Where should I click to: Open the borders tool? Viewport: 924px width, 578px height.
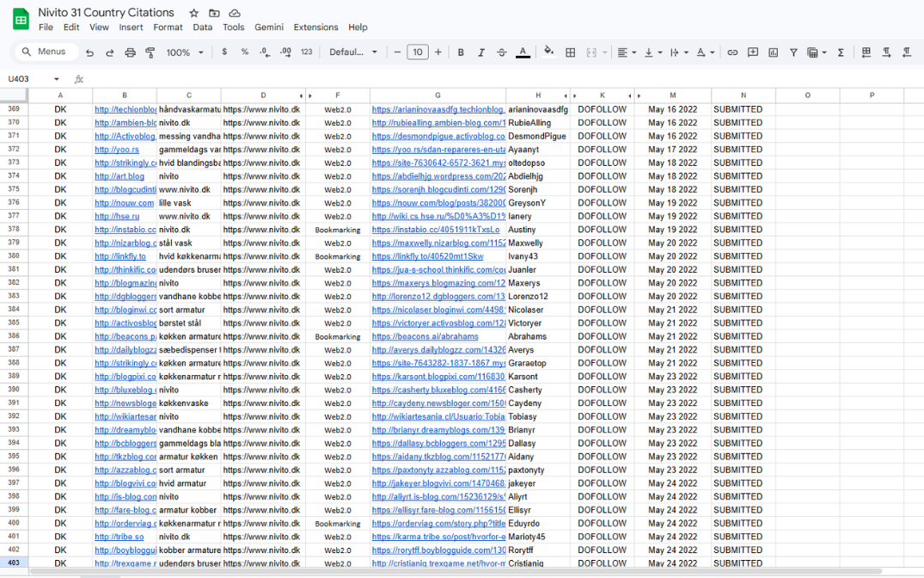coord(570,52)
